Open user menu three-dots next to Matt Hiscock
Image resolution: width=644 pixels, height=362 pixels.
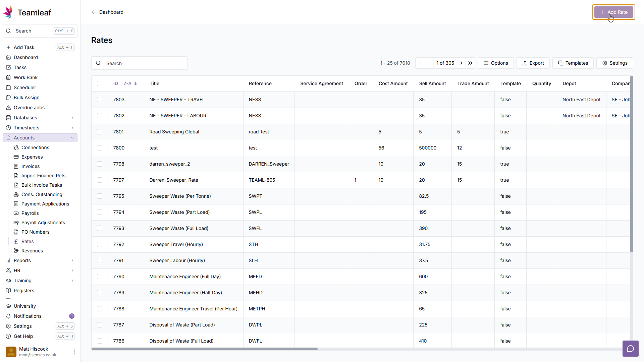[x=74, y=352]
